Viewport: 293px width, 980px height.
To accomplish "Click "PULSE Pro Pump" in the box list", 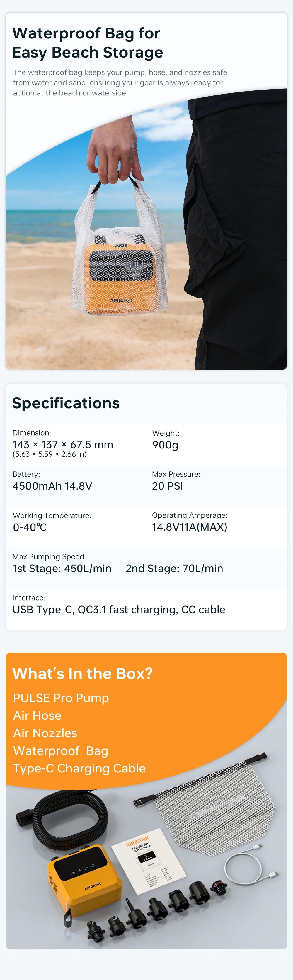I will point(61,698).
